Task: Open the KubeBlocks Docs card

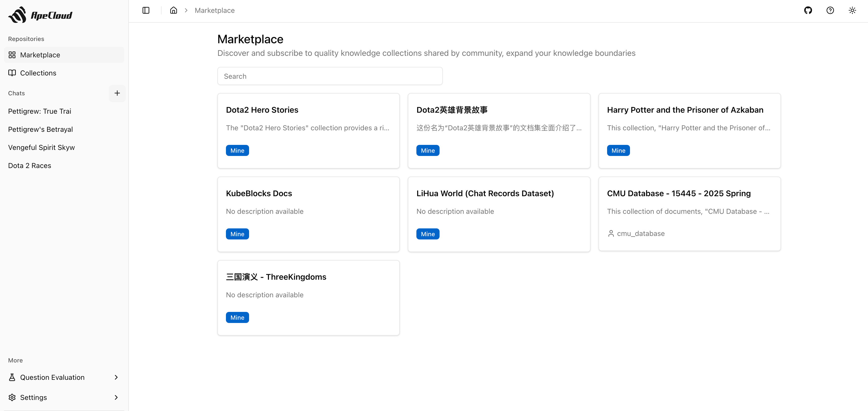Action: (308, 214)
